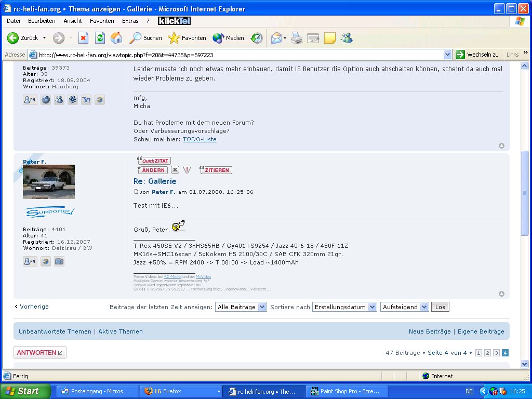Open Aktive Themen link
The height and width of the screenshot is (399, 532).
[121, 331]
